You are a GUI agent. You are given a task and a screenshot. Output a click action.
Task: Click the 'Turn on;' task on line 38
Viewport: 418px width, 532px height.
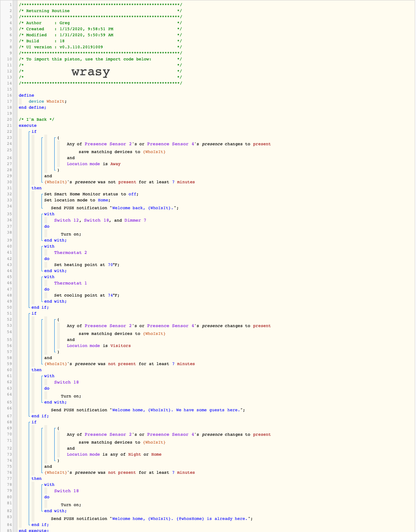(x=71, y=234)
